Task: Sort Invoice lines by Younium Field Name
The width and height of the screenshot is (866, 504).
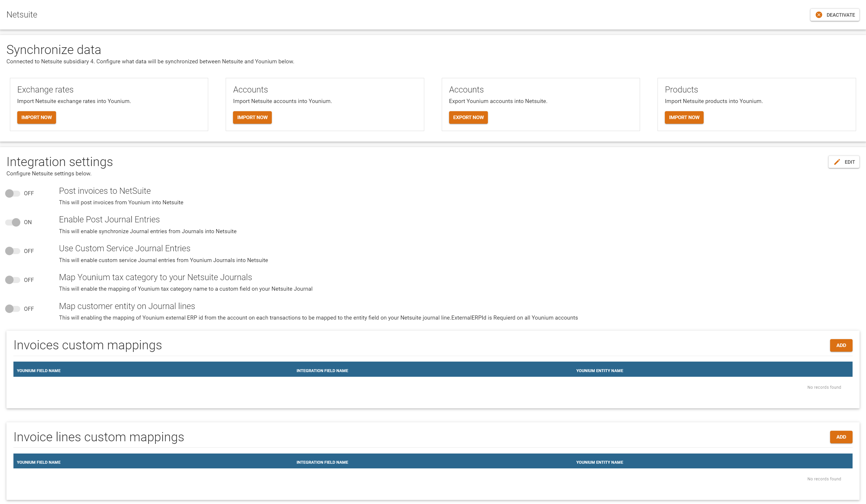Action: coord(39,463)
